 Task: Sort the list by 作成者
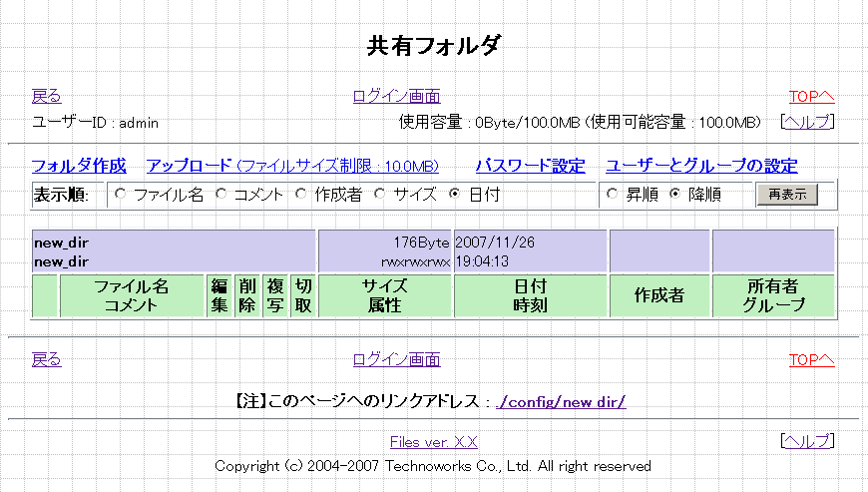pyautogui.click(x=301, y=195)
